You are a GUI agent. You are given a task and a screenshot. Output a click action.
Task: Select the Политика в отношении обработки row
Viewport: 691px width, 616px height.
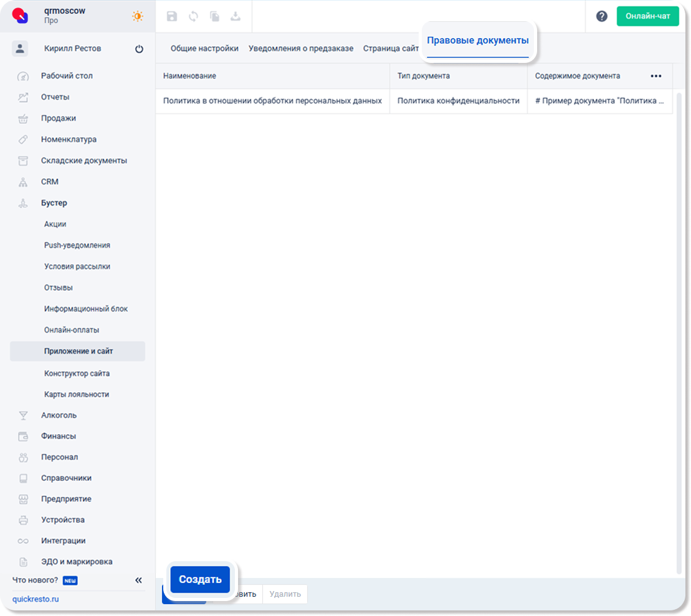(x=272, y=101)
